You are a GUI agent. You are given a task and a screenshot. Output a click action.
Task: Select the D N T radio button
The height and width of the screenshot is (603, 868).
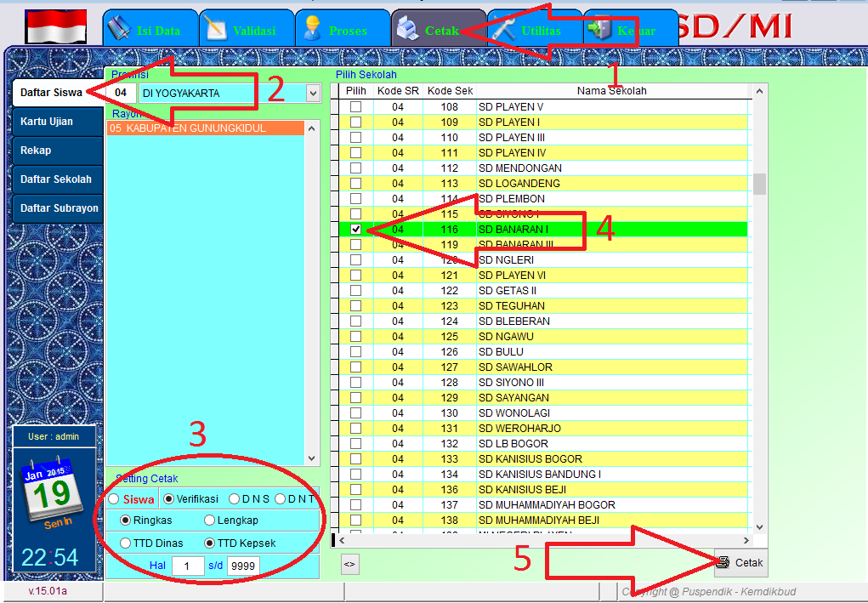point(280,499)
